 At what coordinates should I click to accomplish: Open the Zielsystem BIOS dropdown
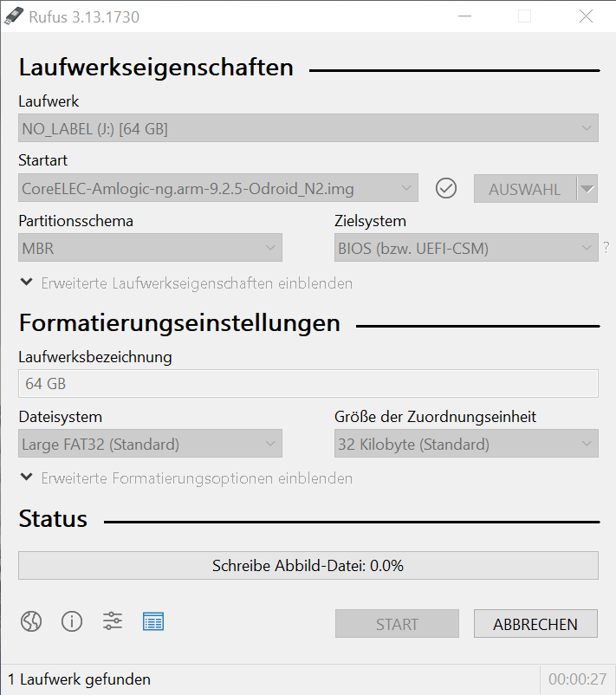[466, 247]
